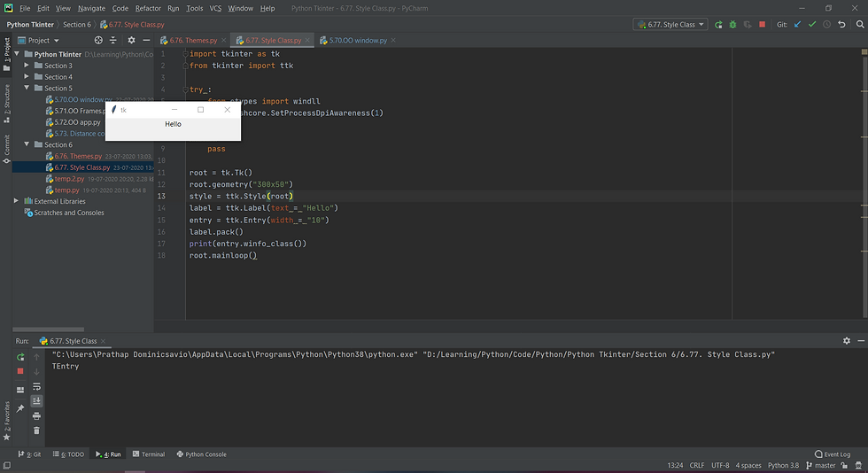Change Python 3.8 interpreter in status bar
This screenshot has width=868, height=473.
(x=783, y=465)
